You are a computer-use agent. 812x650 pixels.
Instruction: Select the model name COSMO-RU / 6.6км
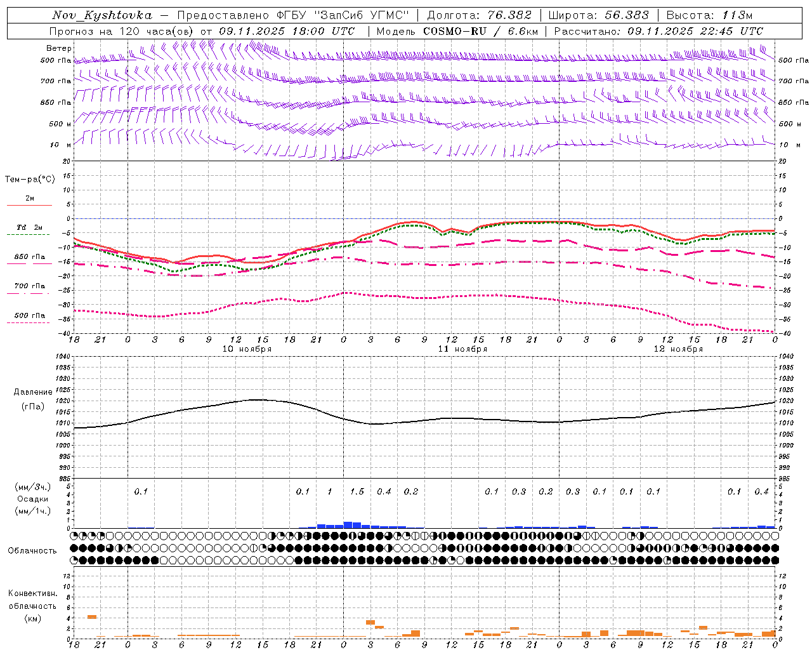(480, 31)
